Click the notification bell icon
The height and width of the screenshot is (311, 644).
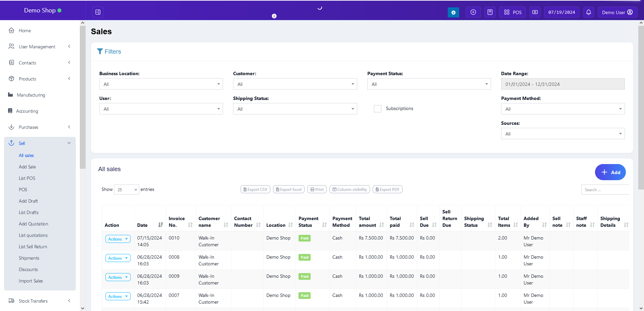tap(589, 12)
